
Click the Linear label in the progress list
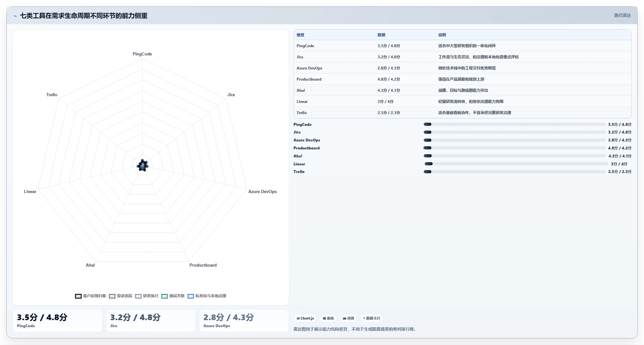pos(299,164)
